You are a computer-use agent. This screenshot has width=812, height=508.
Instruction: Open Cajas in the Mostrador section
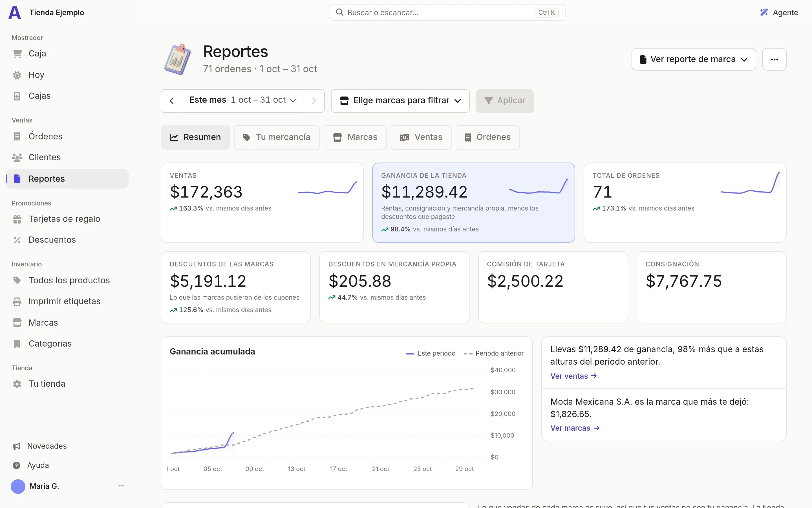[x=67, y=96]
